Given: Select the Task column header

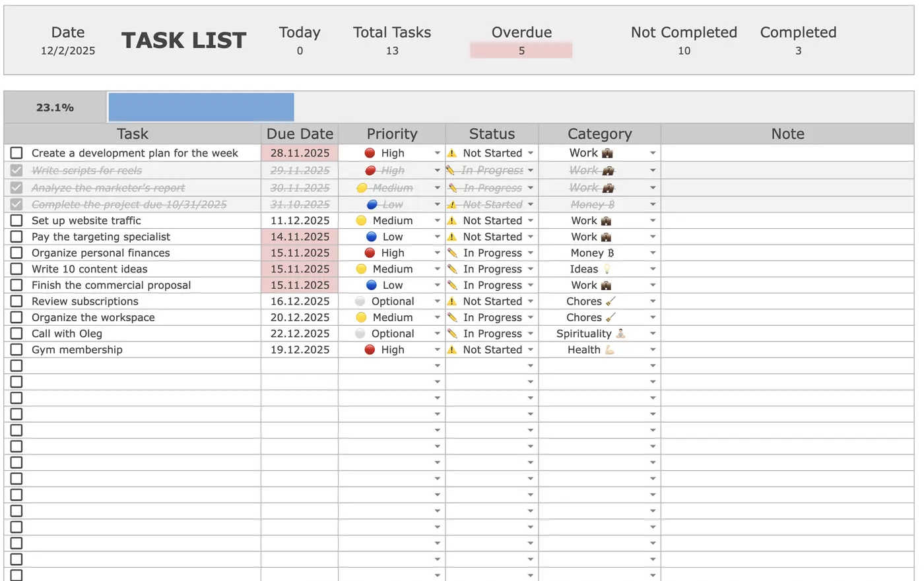Looking at the screenshot, I should (133, 134).
